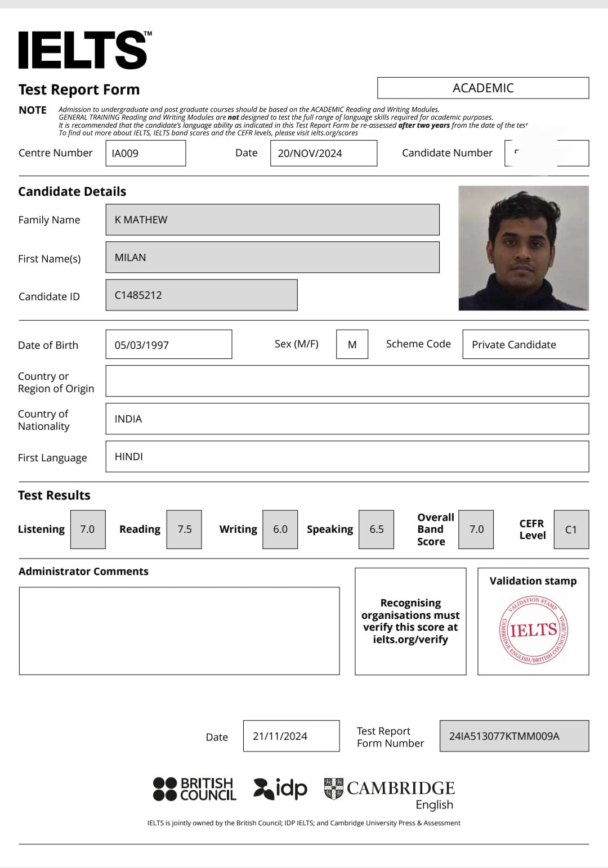The image size is (608, 868).
Task: Click the "Writing" label
Action: 238,529
